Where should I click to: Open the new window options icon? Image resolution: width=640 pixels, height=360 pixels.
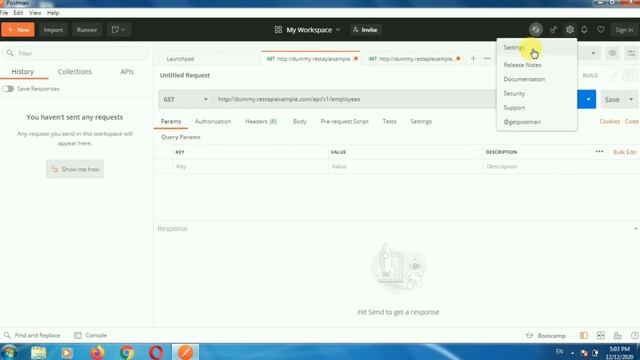coord(118,30)
